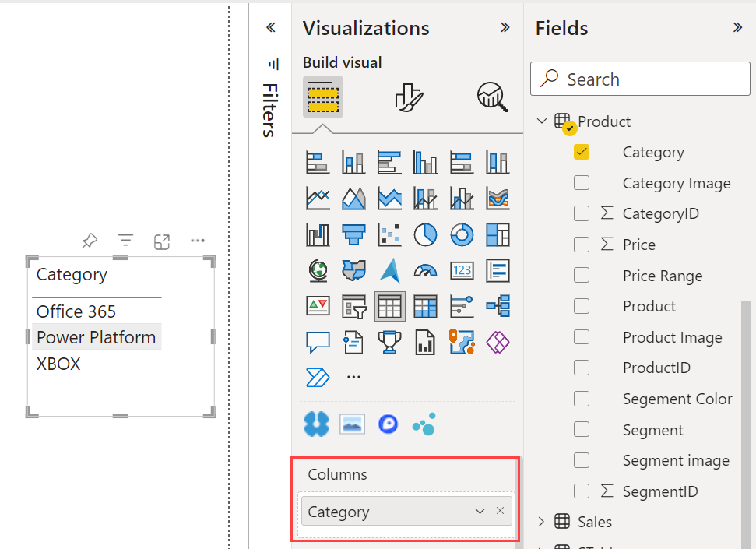The height and width of the screenshot is (549, 756).
Task: Select the scatter chart visual
Action: [389, 234]
